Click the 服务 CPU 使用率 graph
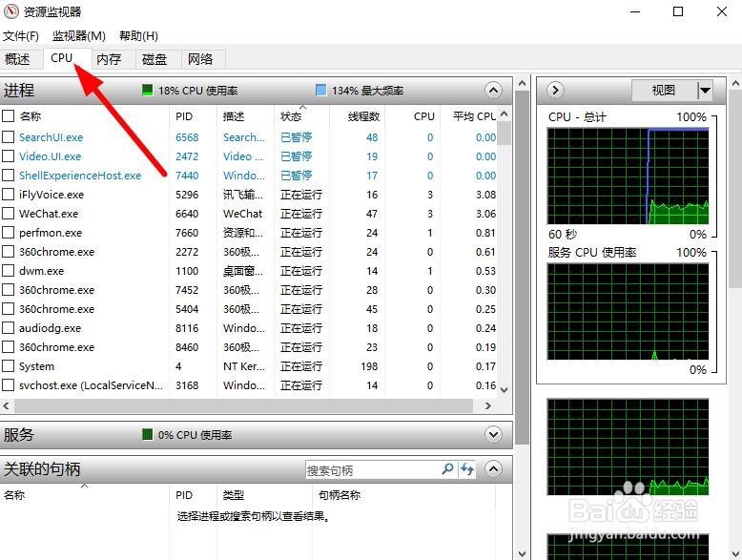Screen dimensions: 742x560 coord(628,311)
